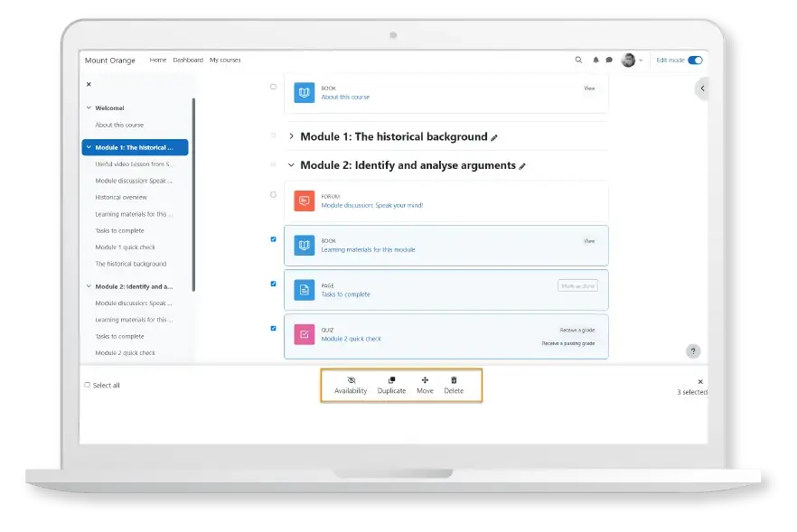
Task: Click View condition on Learning materials book
Action: [x=589, y=241]
